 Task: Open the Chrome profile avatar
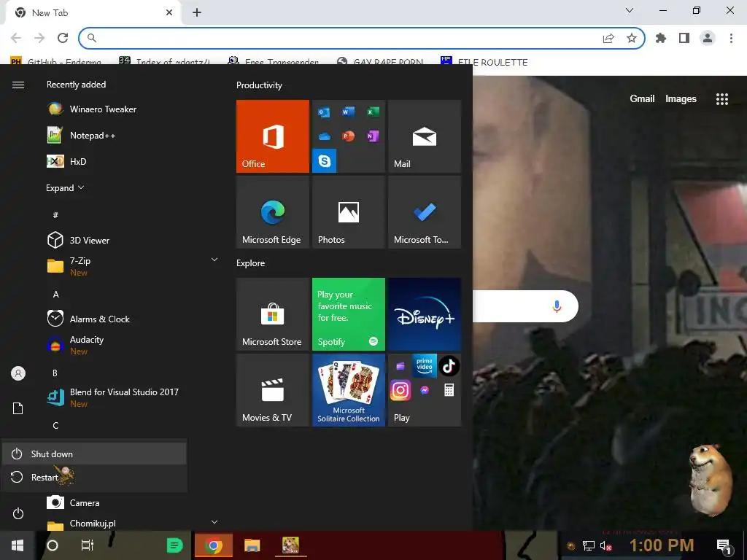708,38
